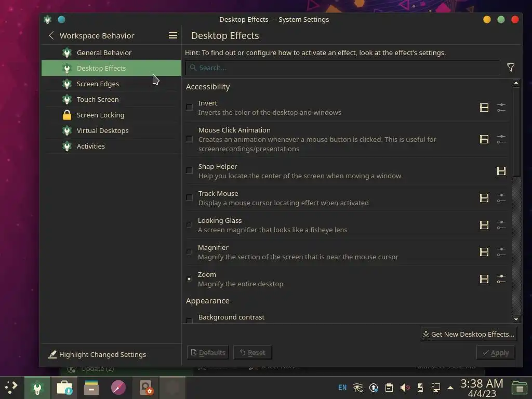Open the eye accessibility tray icon
532x399 pixels.
click(x=357, y=388)
